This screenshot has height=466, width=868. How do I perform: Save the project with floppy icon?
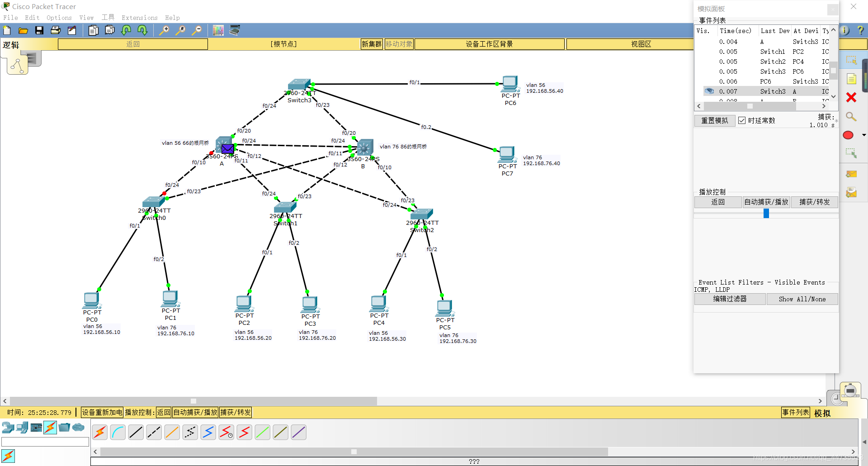point(39,30)
